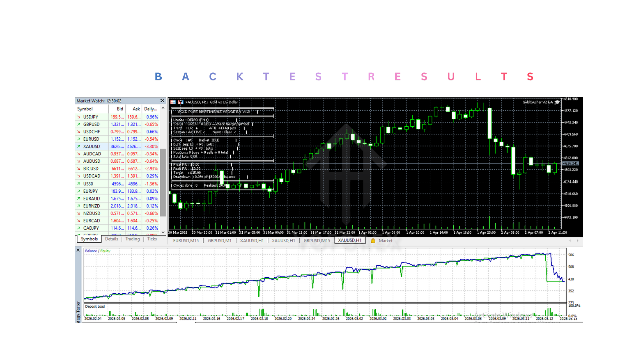Viewport: 644px width, 362px height.
Task: Click the padlock icon next to Market tab
Action: [x=374, y=240]
